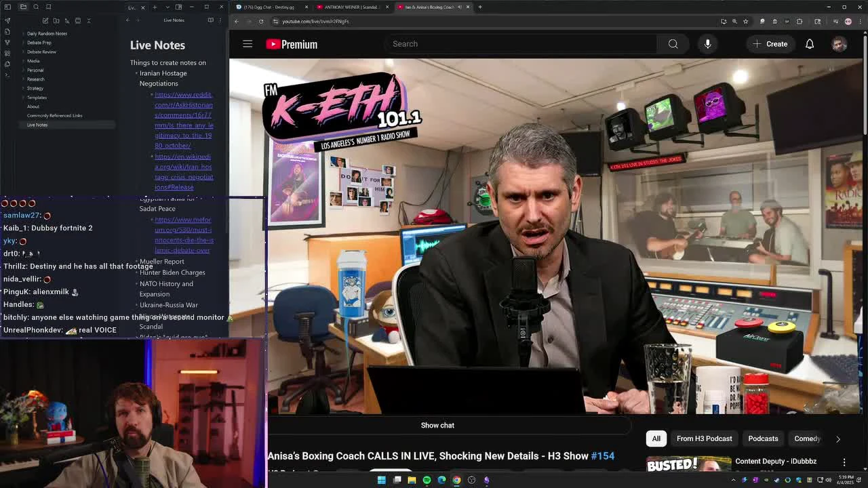Open search in the Obsidian sidebar
The height and width of the screenshot is (488, 868).
click(x=35, y=7)
